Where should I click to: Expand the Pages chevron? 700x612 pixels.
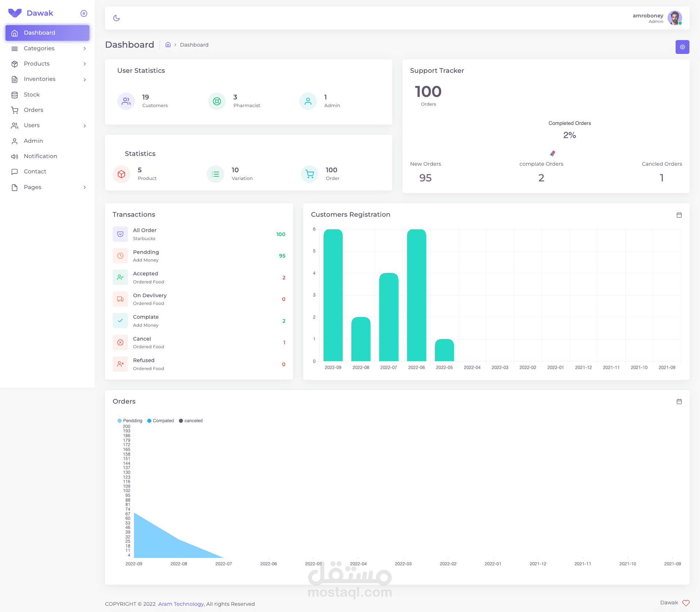point(85,187)
